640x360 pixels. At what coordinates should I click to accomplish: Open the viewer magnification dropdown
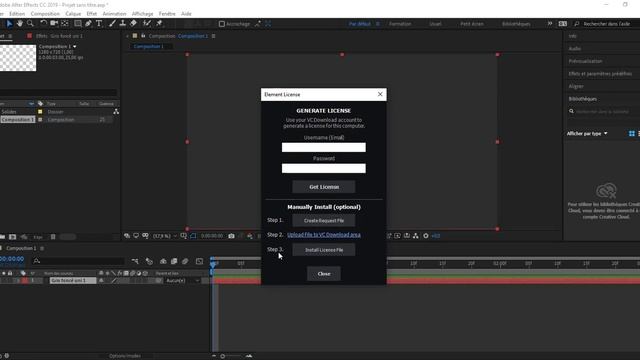point(165,236)
